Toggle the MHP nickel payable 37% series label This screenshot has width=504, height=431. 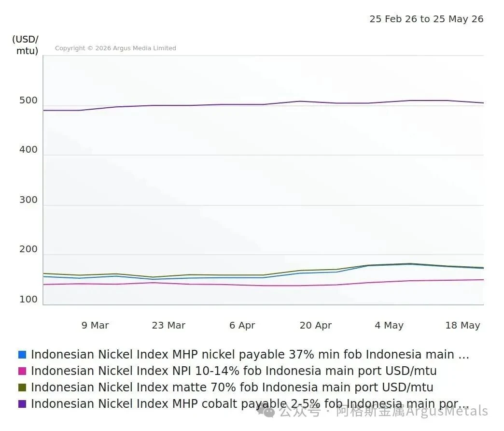click(250, 355)
